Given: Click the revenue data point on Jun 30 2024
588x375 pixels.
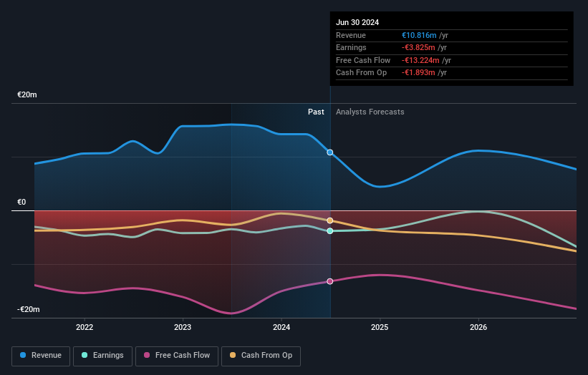Looking at the screenshot, I should [330, 152].
